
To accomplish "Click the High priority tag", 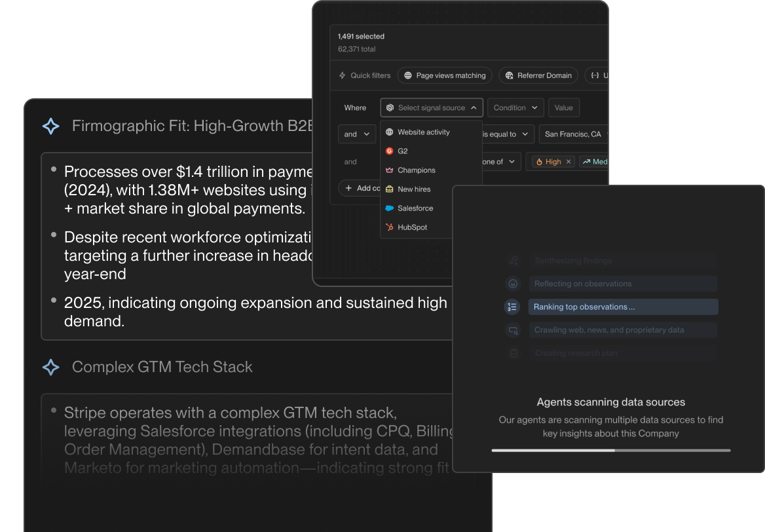I will click(x=553, y=162).
